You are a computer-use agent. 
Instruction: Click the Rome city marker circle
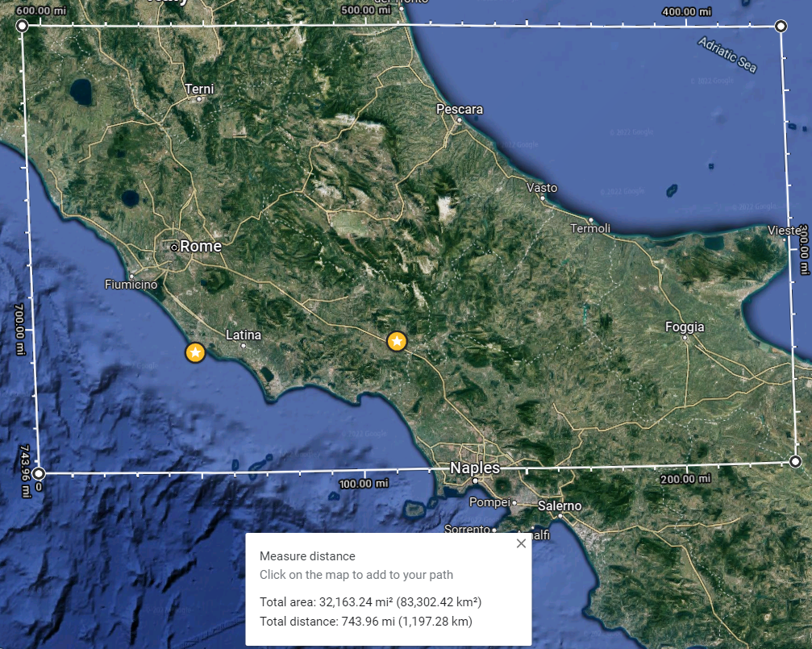[x=174, y=248]
